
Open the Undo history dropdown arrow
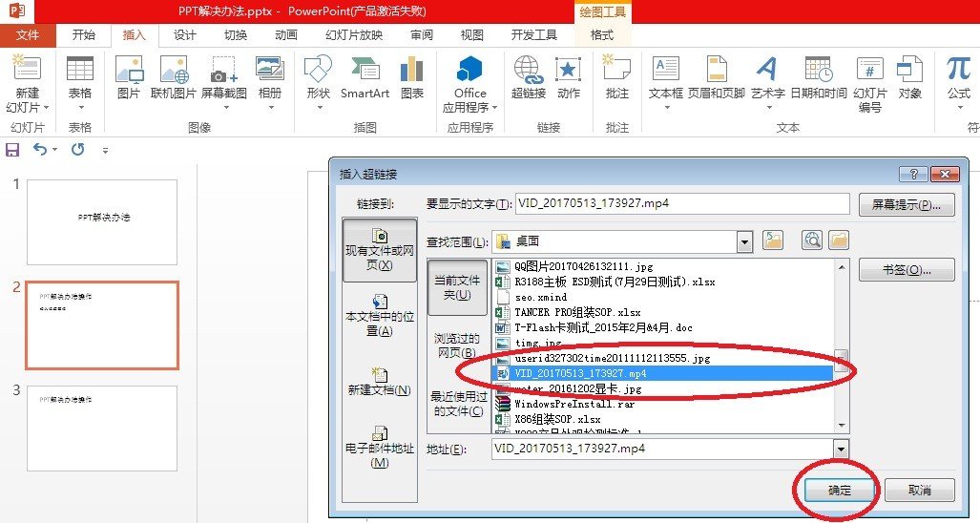coord(55,149)
